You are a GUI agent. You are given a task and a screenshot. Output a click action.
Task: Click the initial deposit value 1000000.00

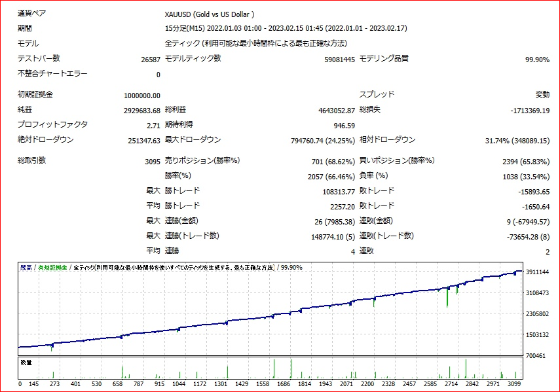[x=141, y=96]
